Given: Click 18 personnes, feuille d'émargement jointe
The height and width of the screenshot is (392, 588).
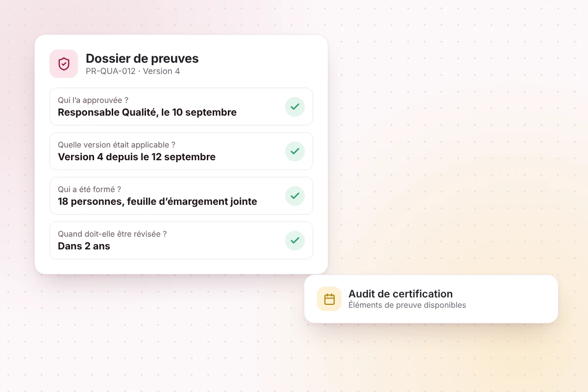Looking at the screenshot, I should [x=157, y=201].
